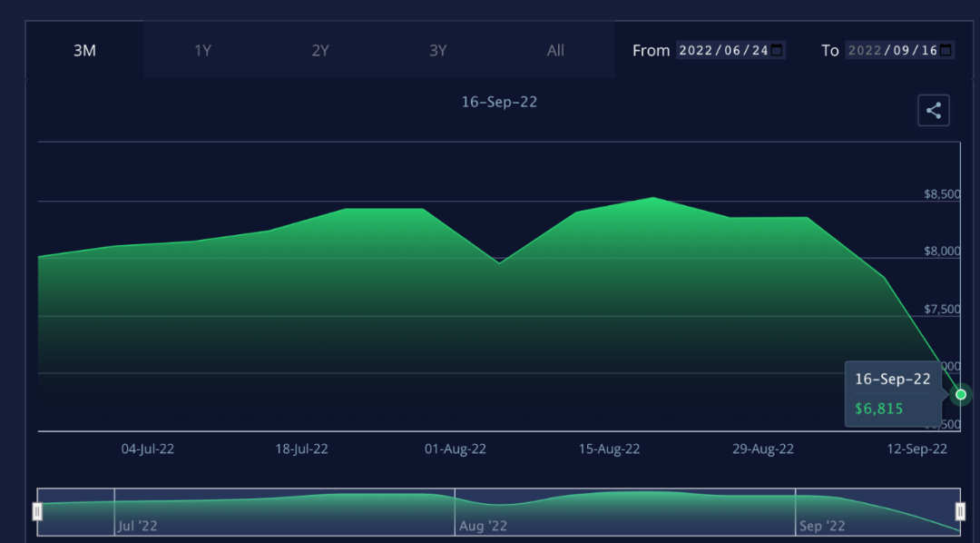Grab the left navigator range handle
Screen dimensions: 980x543
[x=37, y=512]
